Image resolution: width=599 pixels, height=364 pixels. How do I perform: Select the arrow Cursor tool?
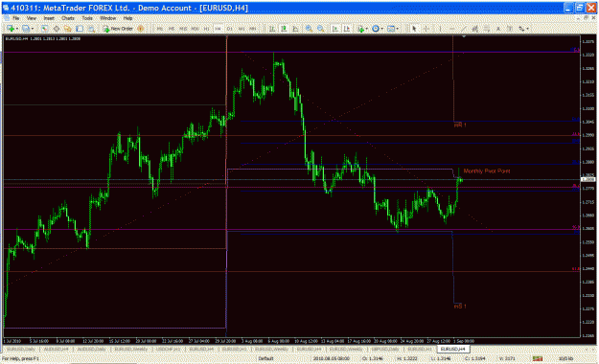tap(414, 29)
